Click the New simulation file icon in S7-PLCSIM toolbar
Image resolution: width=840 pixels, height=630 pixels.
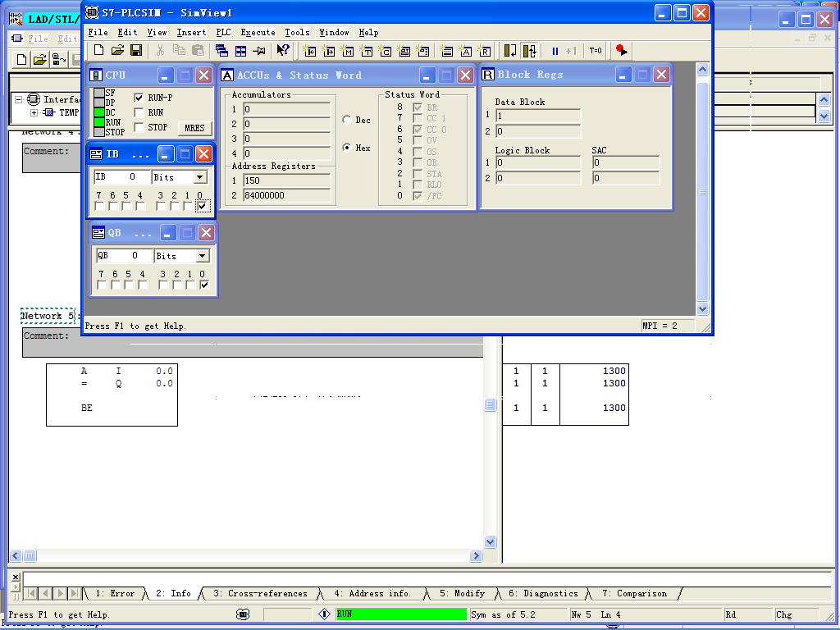coord(98,50)
